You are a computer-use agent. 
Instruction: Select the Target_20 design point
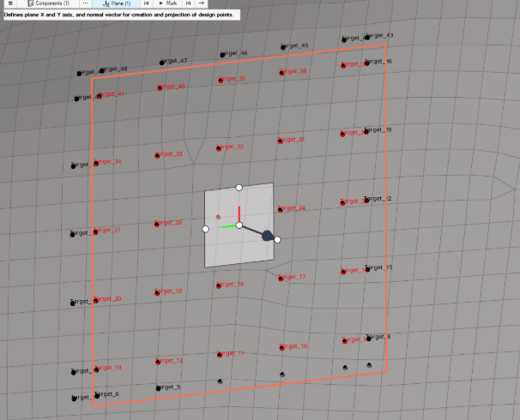(x=95, y=300)
